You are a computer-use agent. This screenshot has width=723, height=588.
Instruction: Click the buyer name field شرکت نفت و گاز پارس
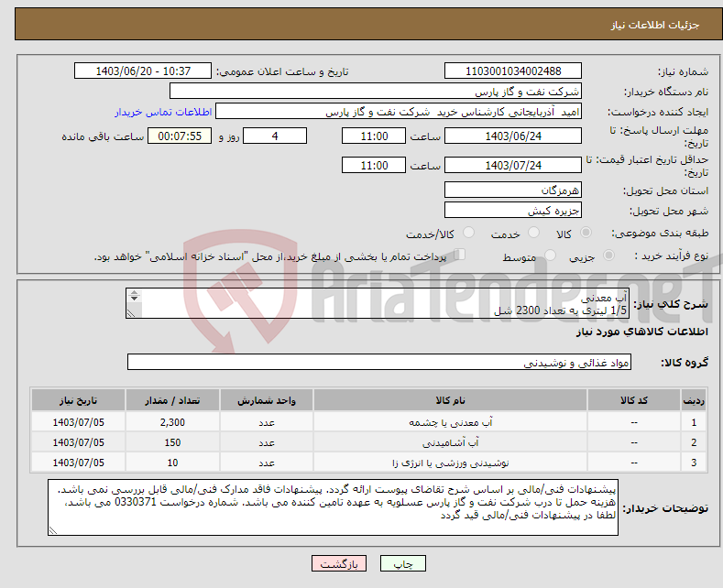click(376, 92)
